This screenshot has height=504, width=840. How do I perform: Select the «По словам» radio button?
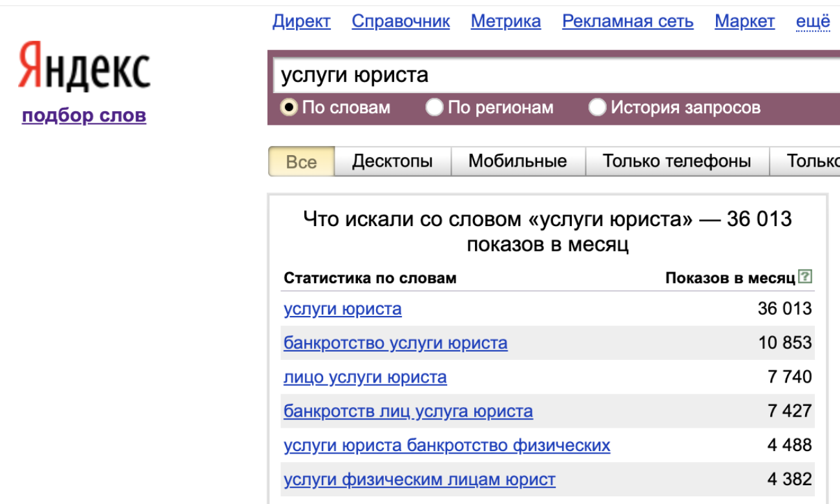pyautogui.click(x=289, y=107)
